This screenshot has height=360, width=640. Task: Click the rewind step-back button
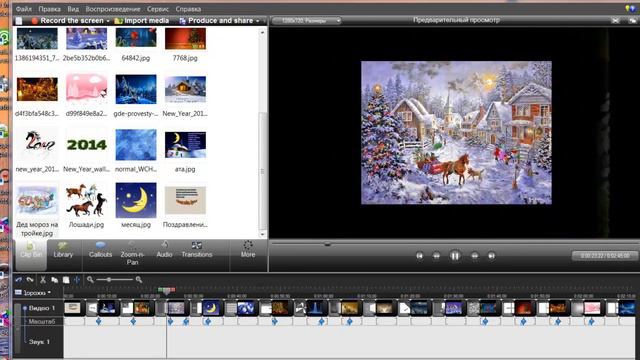point(436,256)
